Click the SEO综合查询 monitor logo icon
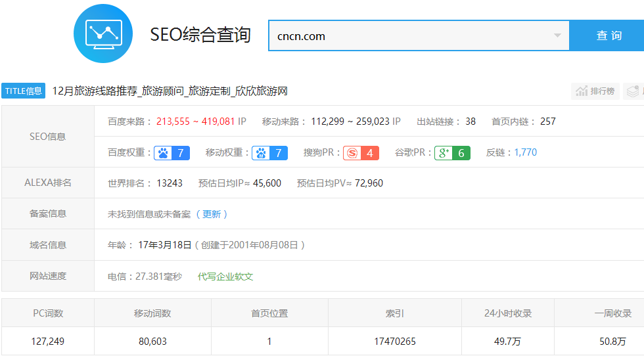 [103, 33]
